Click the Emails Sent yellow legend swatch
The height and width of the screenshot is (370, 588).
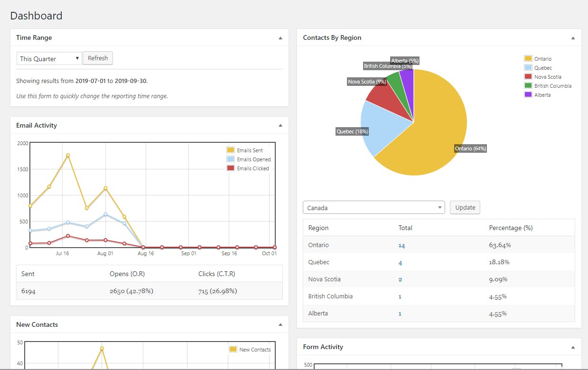click(231, 150)
